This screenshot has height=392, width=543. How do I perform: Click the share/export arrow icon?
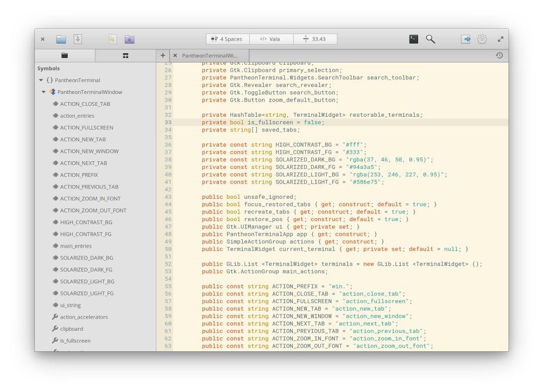(465, 39)
